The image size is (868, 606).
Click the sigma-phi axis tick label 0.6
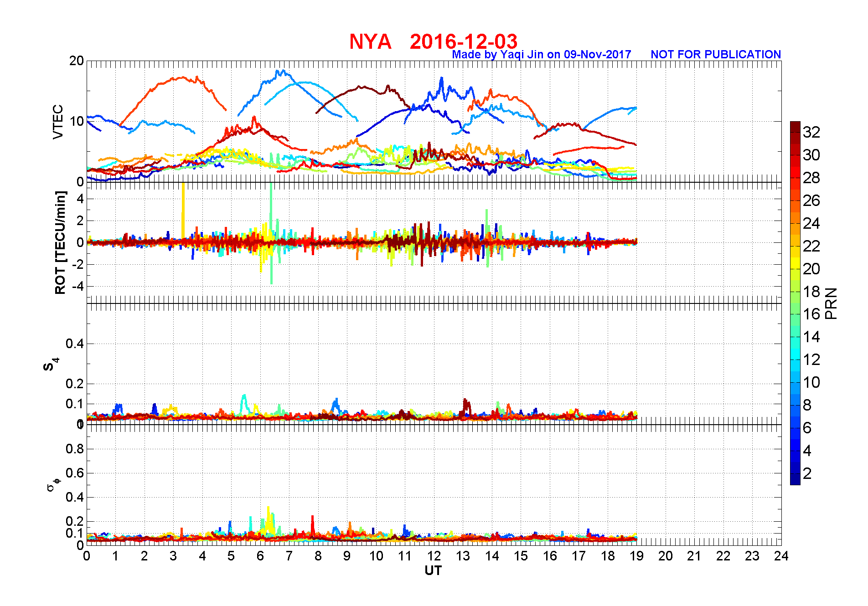tap(75, 473)
